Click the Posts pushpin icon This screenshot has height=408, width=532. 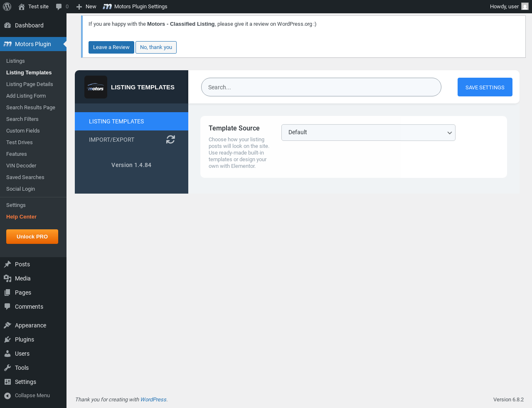[7, 264]
